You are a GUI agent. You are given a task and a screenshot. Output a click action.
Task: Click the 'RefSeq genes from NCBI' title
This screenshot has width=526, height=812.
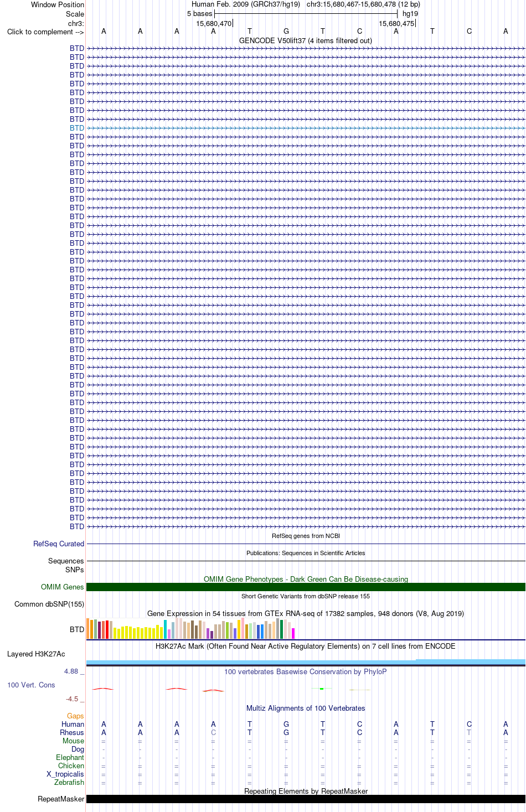coord(306,536)
